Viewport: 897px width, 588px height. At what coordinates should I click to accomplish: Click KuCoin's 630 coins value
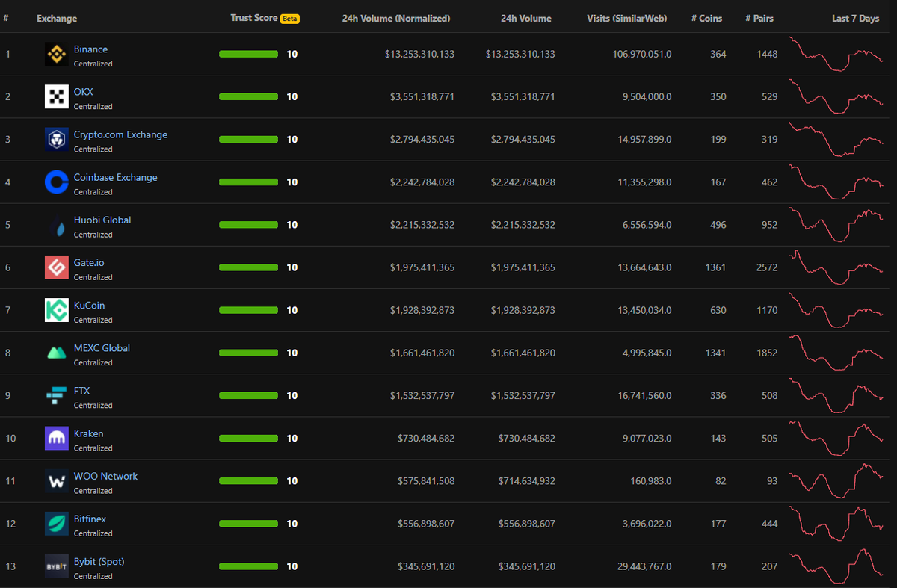coord(718,310)
